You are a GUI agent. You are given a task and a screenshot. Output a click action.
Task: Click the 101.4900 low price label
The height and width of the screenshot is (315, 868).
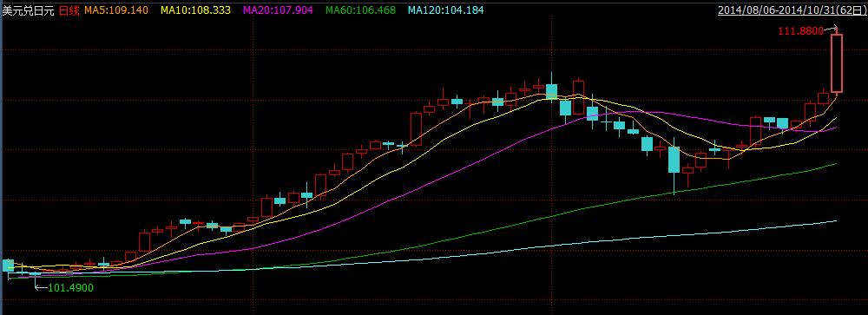click(70, 287)
